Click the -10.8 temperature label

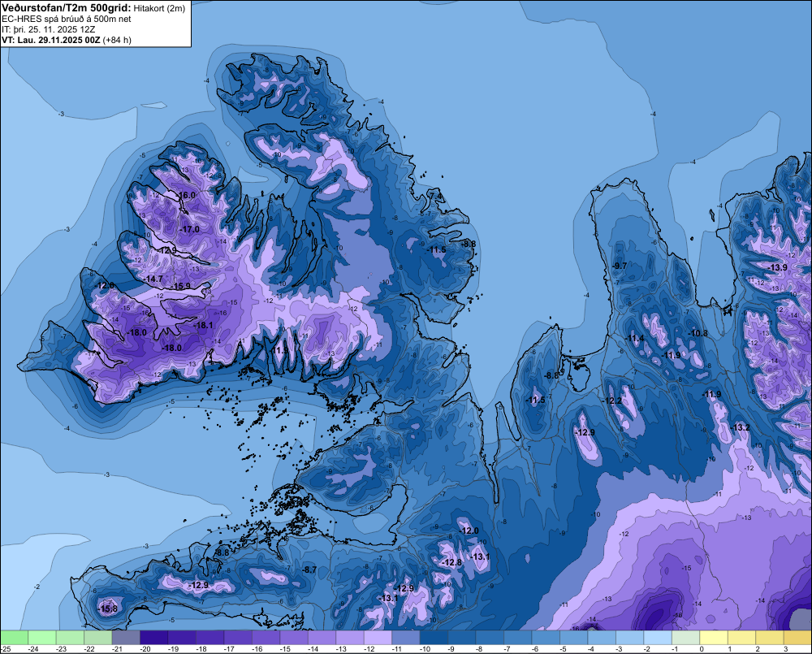click(x=698, y=333)
